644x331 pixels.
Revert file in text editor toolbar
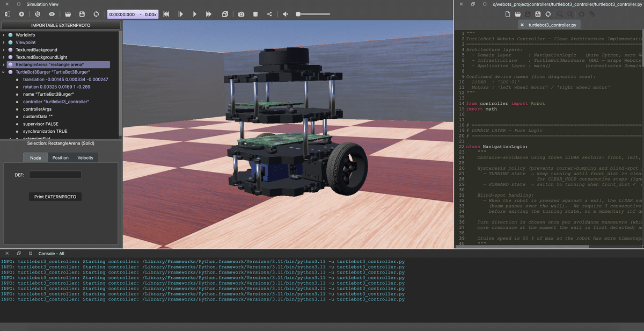coord(548,14)
